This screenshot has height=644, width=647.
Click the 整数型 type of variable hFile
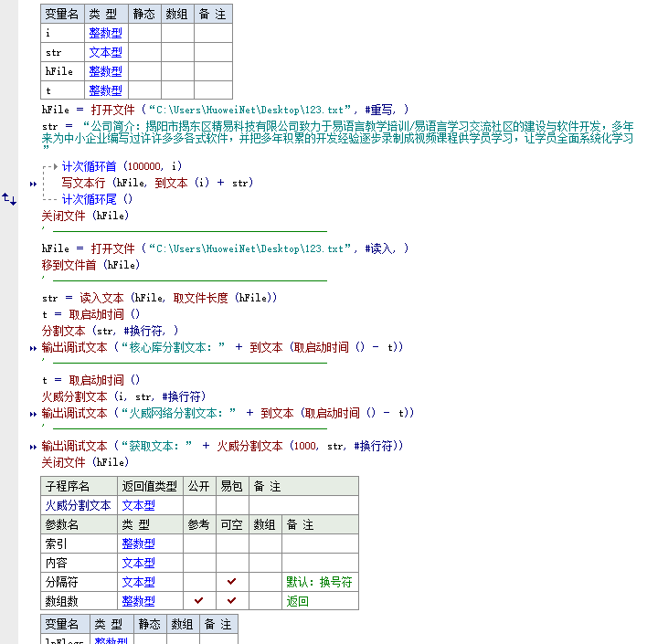(x=106, y=71)
